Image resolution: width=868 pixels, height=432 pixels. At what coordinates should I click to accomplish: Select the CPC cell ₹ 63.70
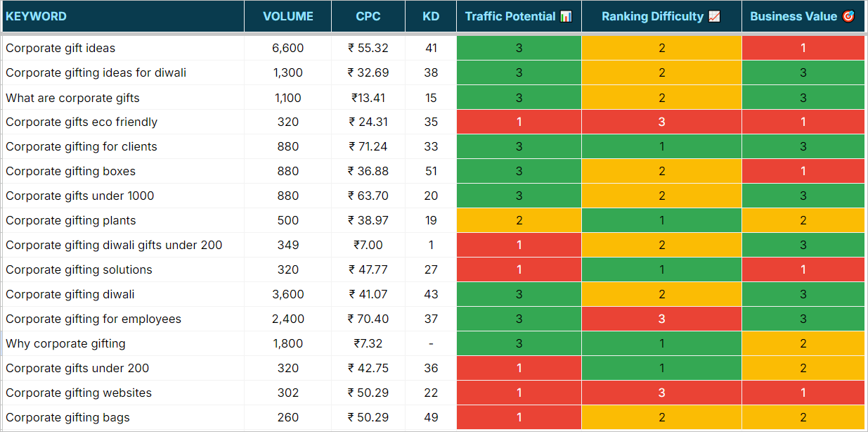tap(368, 196)
